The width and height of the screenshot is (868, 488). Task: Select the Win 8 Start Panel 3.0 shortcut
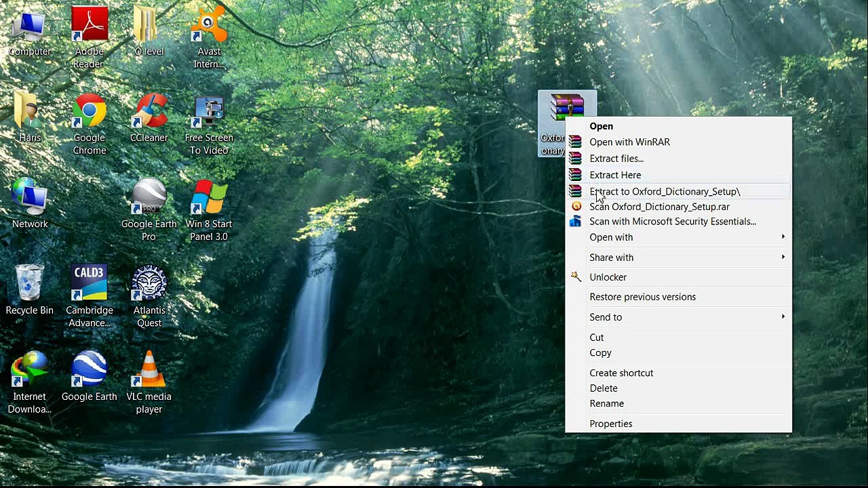tap(208, 211)
